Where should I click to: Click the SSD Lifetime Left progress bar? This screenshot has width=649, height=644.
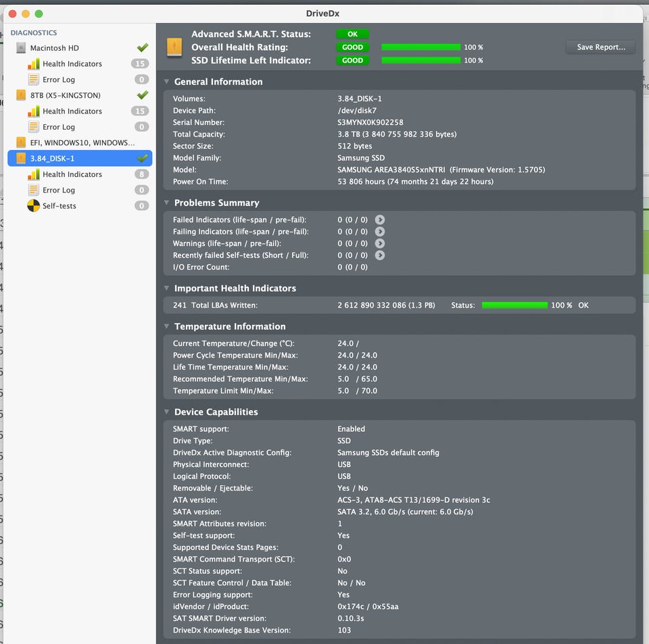[420, 60]
